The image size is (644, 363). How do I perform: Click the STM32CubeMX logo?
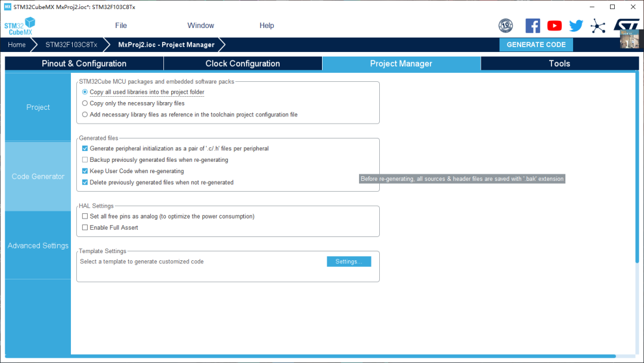point(20,26)
